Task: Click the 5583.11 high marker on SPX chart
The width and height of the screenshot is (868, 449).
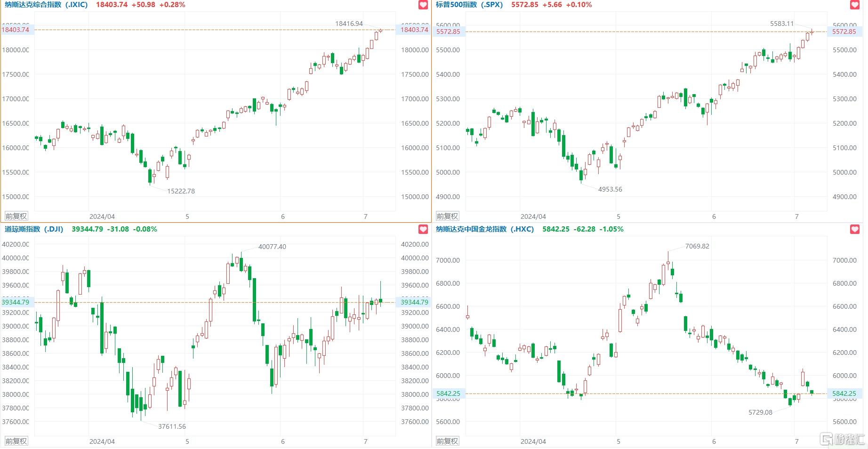Action: tap(782, 24)
